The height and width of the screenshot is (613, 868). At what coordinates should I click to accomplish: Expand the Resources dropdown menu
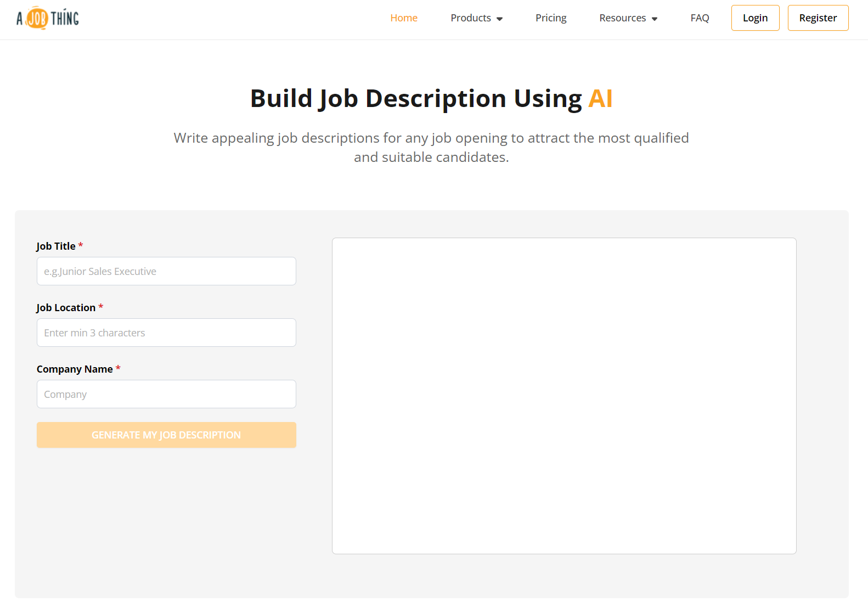(x=628, y=18)
